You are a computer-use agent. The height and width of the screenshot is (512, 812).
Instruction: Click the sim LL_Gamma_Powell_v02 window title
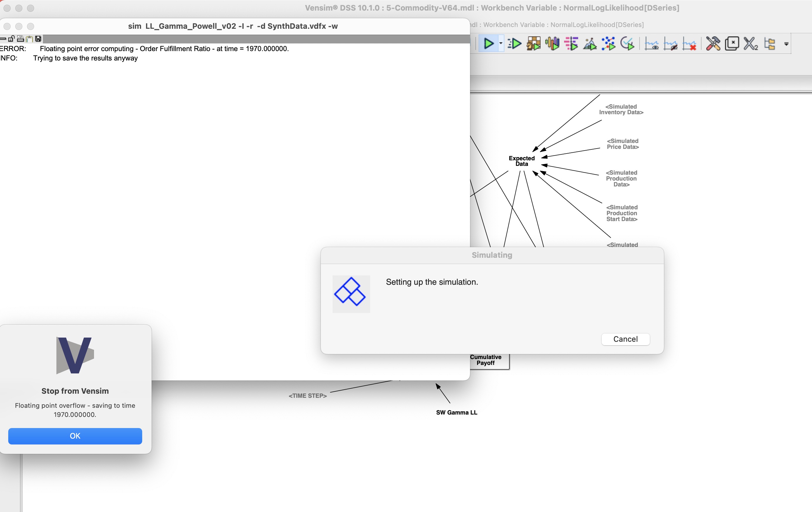coord(233,26)
